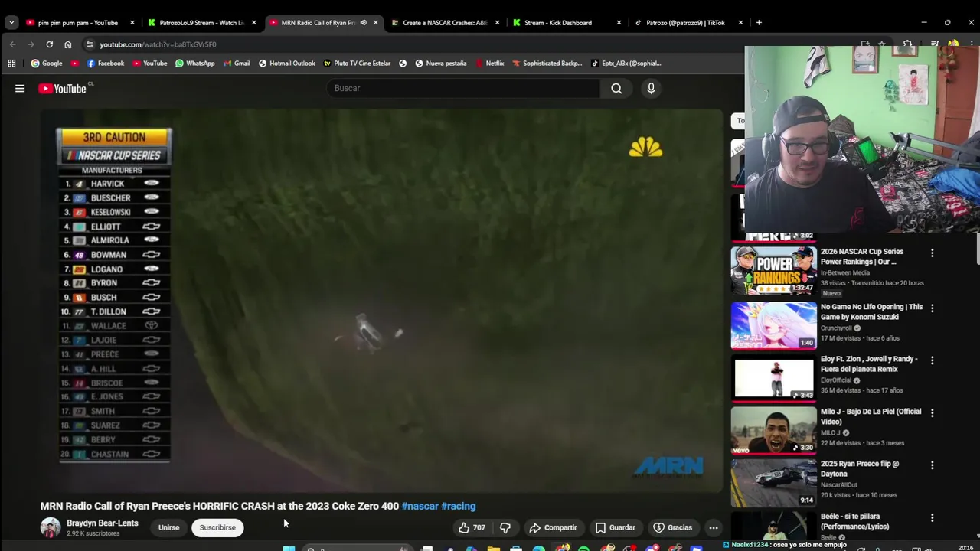Open the WhatsApp bookmark

tap(194, 64)
